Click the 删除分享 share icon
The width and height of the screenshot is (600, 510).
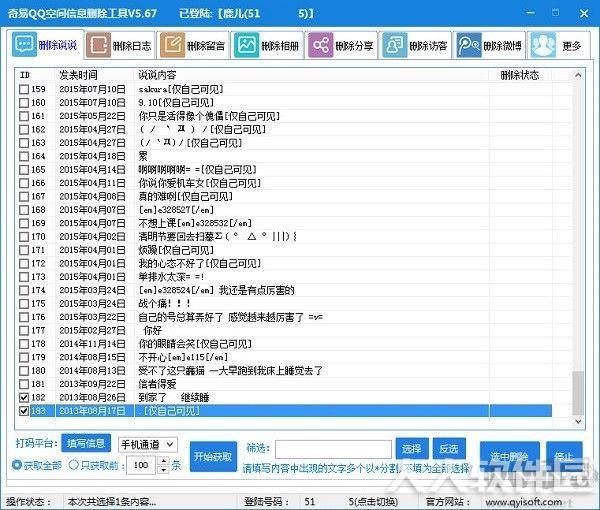click(x=321, y=45)
